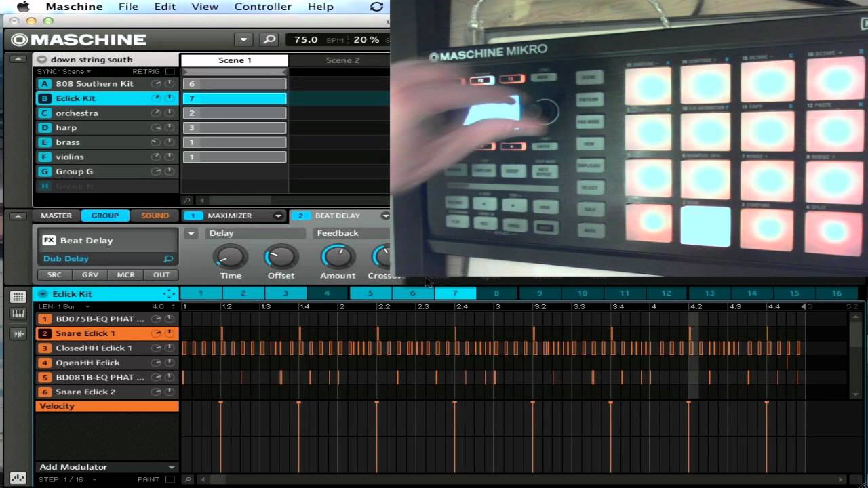Open the View menu
Screen dimensions: 868x488
point(205,7)
